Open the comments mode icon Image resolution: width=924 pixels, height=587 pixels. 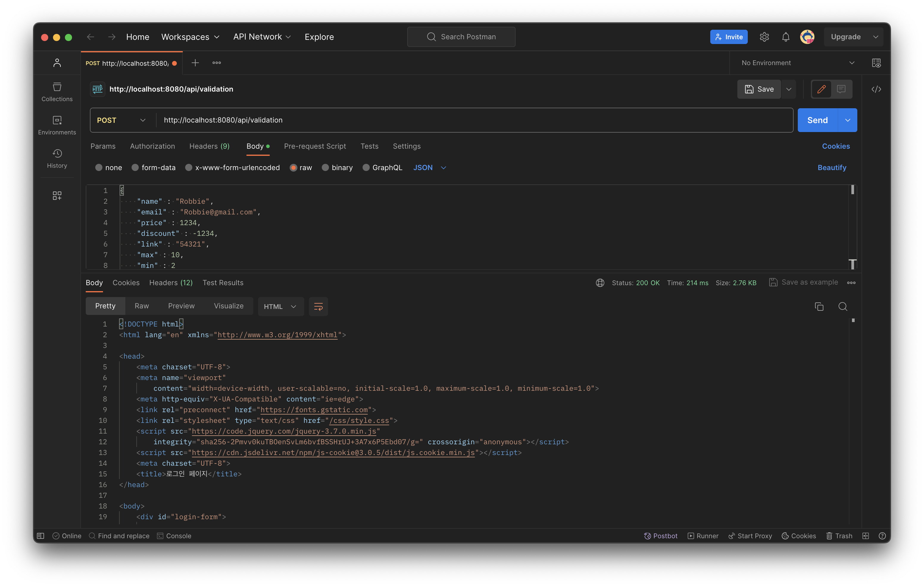[x=841, y=89]
